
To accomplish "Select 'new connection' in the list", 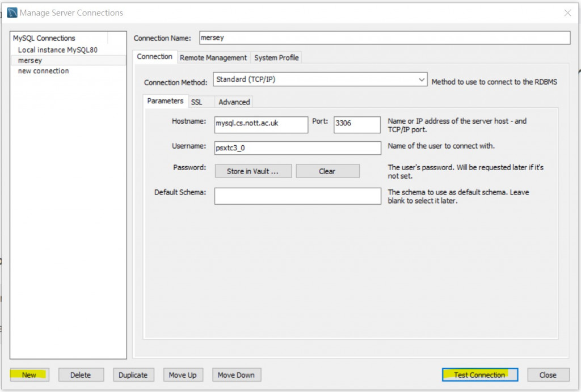I will tap(69, 71).
